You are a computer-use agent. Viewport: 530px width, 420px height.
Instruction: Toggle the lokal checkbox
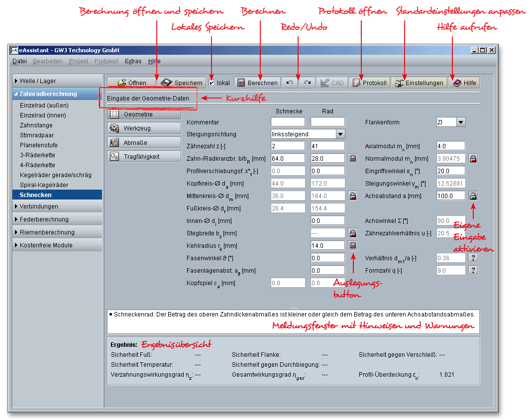(x=212, y=83)
